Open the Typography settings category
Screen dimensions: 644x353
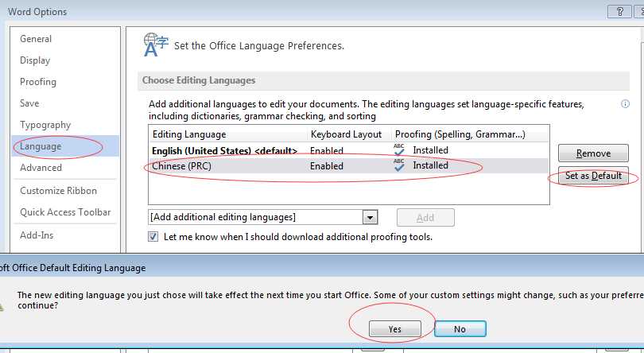(x=45, y=125)
